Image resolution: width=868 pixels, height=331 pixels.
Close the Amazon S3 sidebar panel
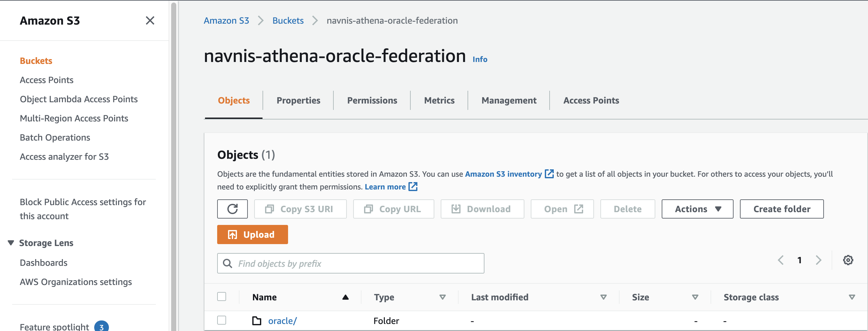[x=150, y=20]
